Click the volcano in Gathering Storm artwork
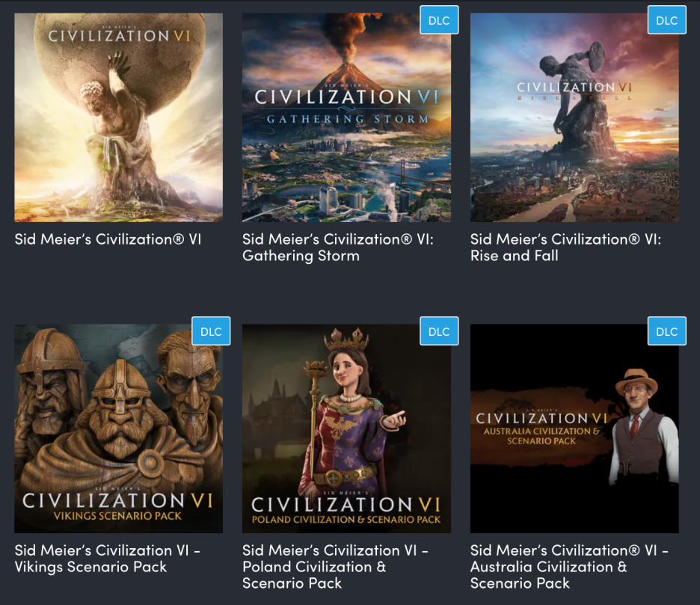This screenshot has width=700, height=605. tap(346, 63)
